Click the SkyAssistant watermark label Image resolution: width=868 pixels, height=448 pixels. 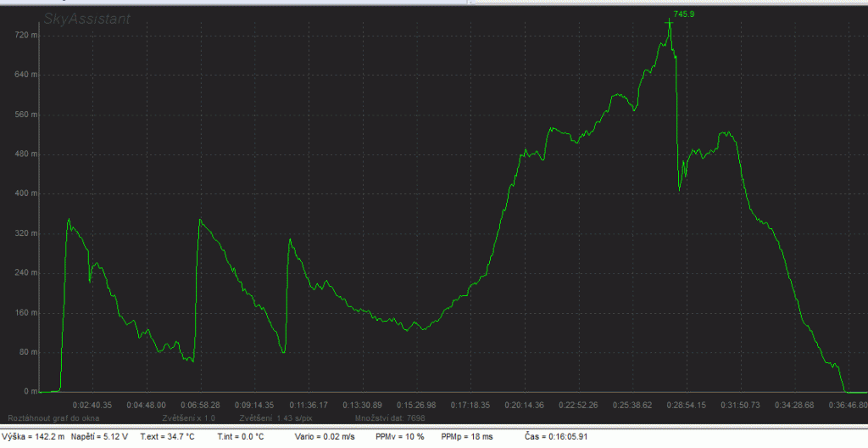(87, 19)
